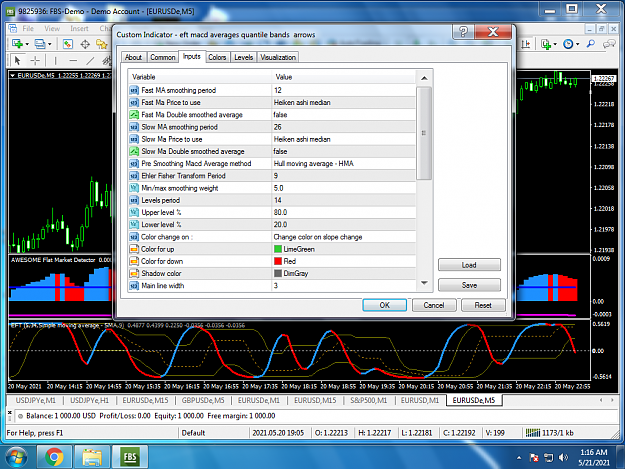Click the inputs list scrollbar thumb
This screenshot has width=625, height=469.
424,133
